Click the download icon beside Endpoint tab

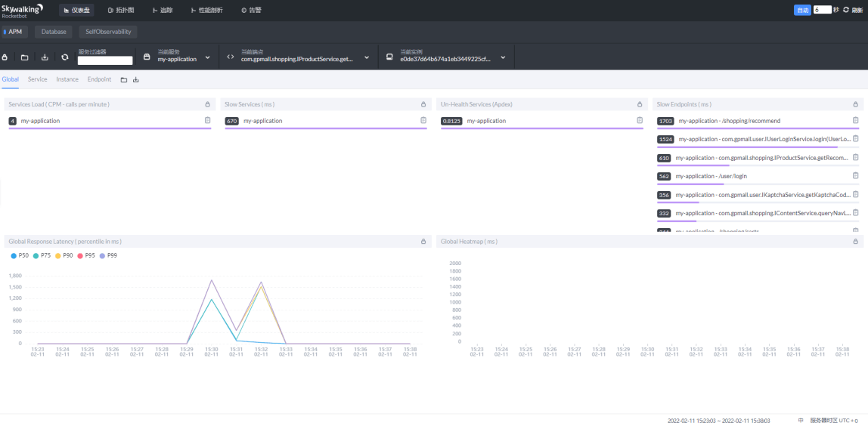135,79
